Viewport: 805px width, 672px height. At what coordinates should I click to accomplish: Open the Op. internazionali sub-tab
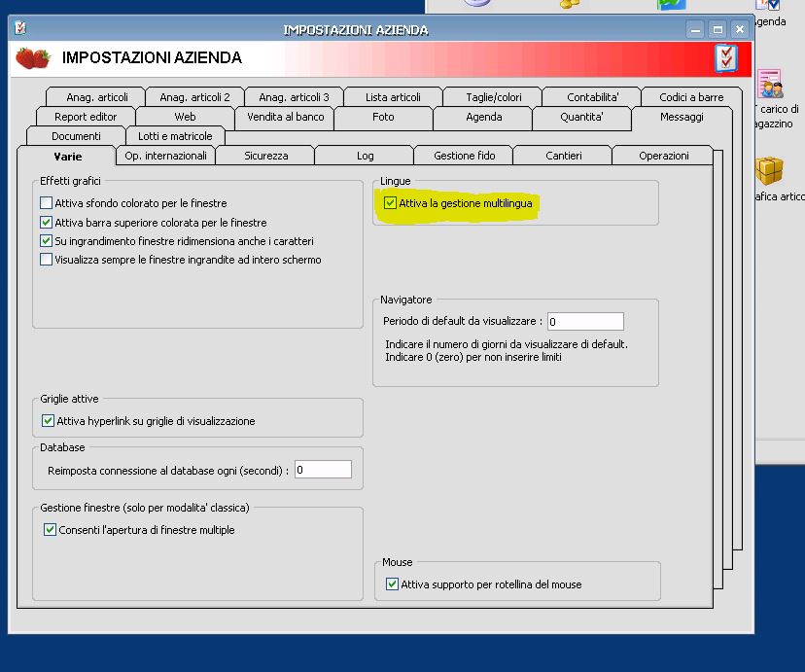pos(166,156)
